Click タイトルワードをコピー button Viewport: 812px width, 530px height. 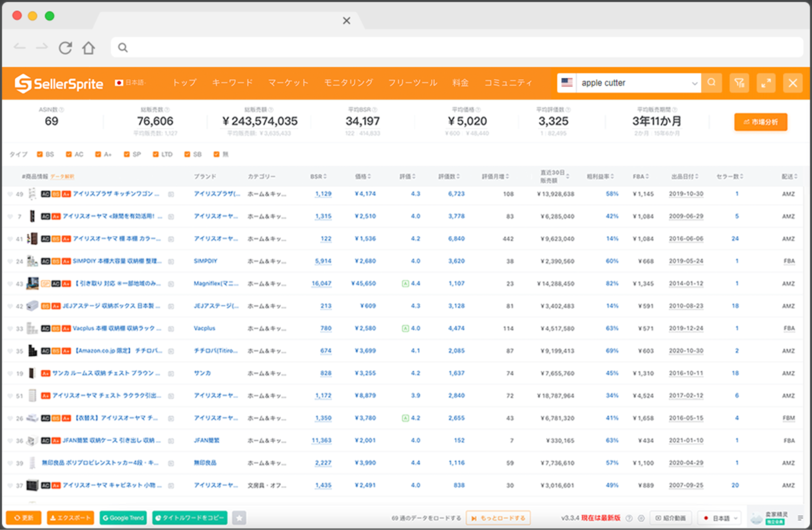[x=190, y=518]
